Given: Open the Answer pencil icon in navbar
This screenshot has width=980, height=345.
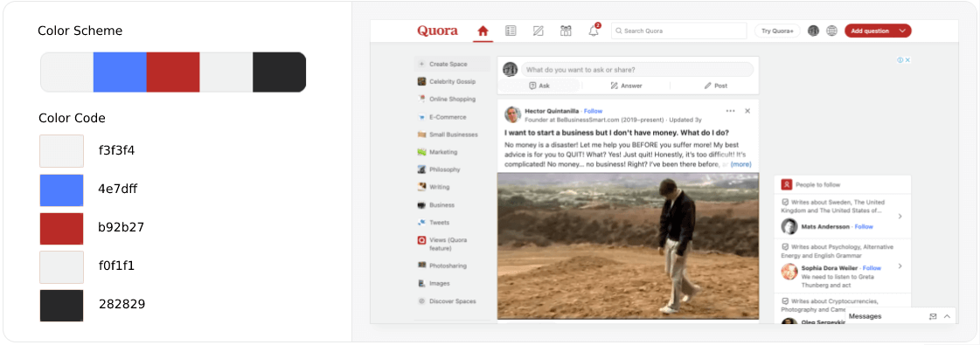Looking at the screenshot, I should click(539, 31).
